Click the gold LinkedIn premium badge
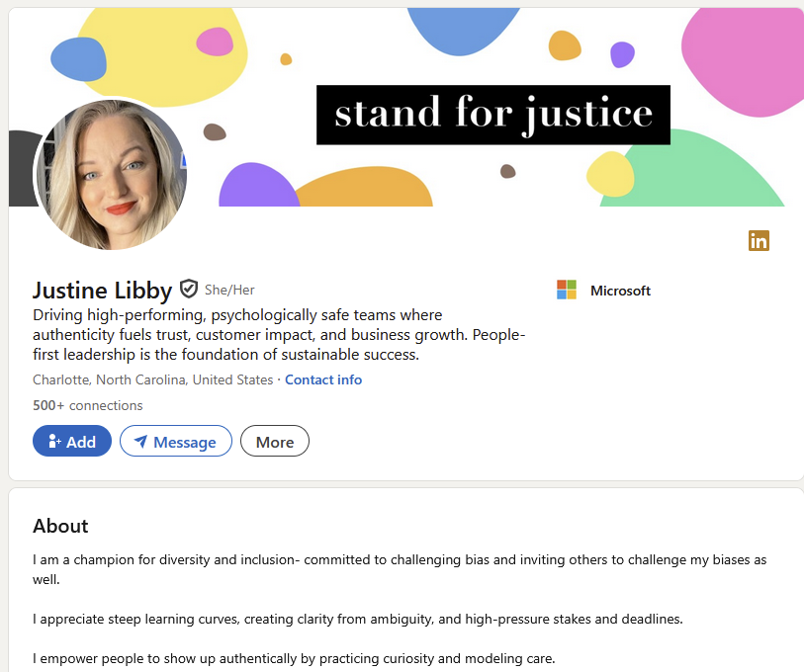 759,240
